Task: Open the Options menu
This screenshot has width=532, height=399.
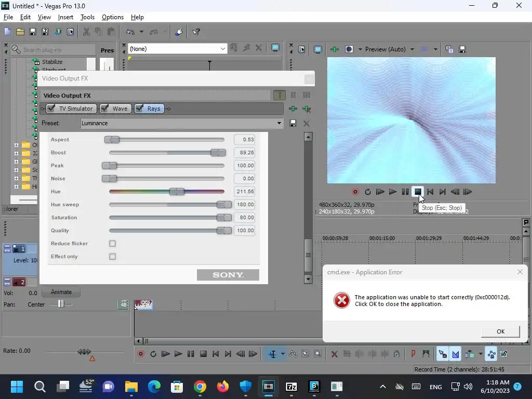Action: tap(113, 17)
